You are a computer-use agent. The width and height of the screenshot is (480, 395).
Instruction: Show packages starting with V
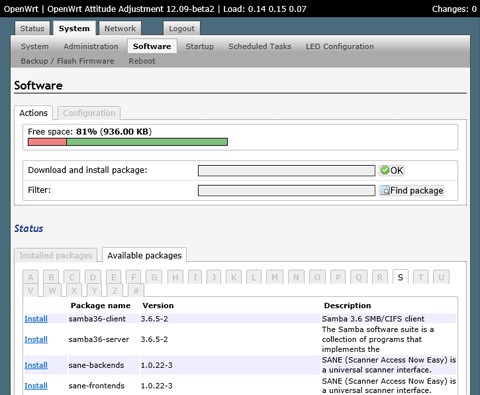[31, 290]
